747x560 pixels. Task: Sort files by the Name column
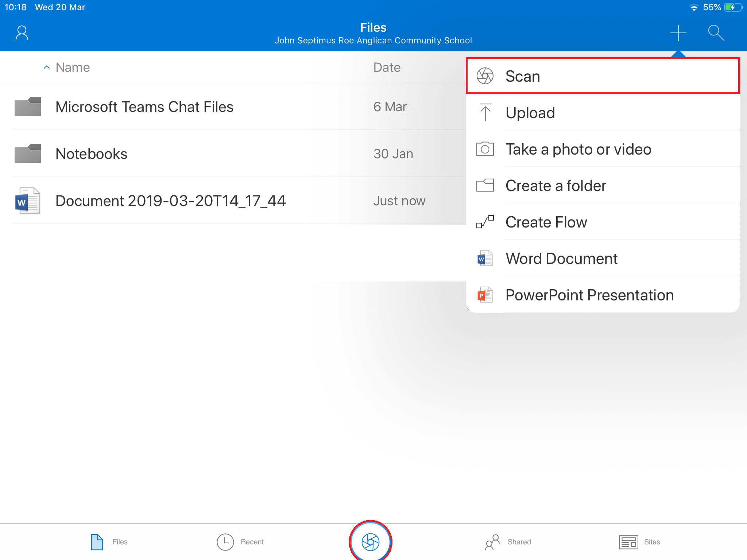pyautogui.click(x=73, y=67)
